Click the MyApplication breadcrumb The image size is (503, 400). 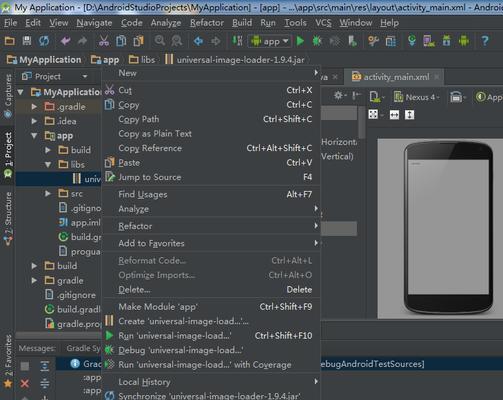click(44, 60)
